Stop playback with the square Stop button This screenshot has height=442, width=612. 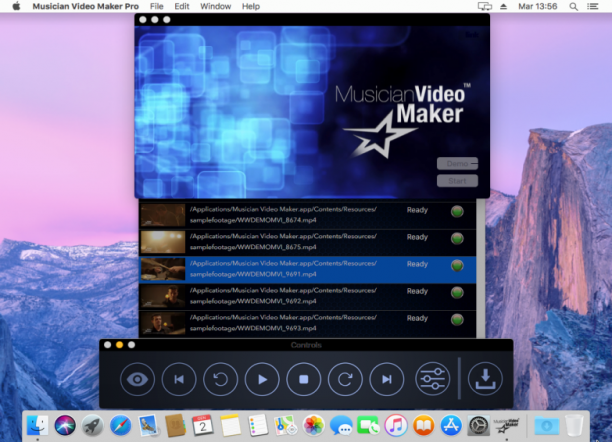[x=304, y=379]
